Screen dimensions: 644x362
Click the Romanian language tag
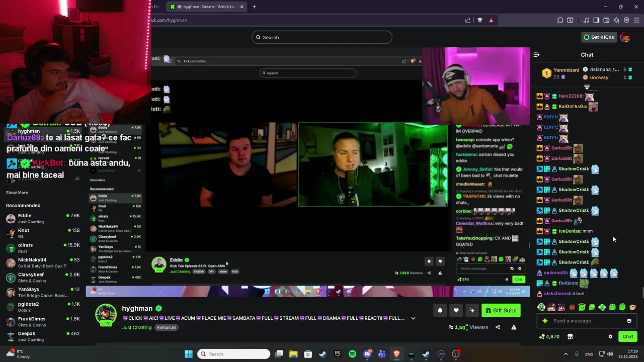(167, 327)
